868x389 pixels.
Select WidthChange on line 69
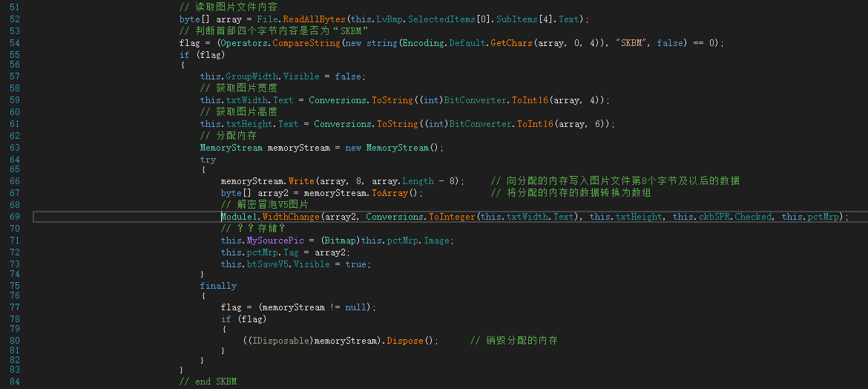click(x=291, y=217)
